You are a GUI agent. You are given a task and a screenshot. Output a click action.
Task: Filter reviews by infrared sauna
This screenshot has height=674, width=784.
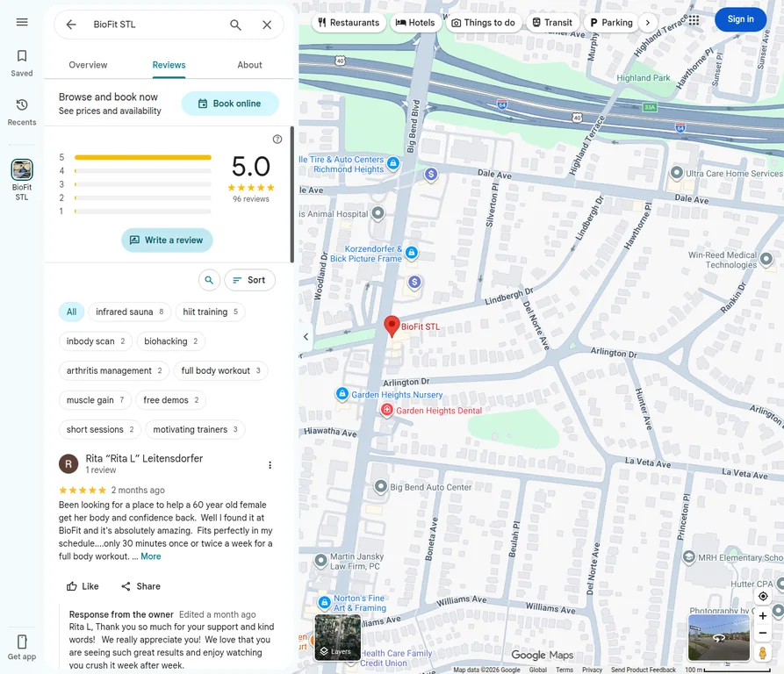130,312
